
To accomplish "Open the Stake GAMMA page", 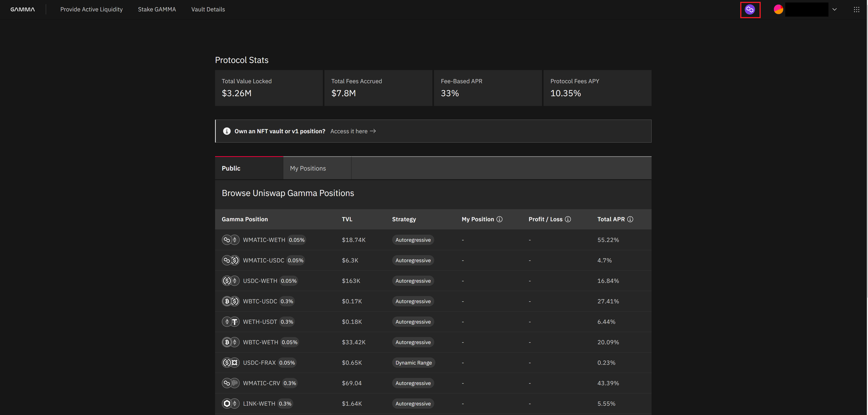I will [157, 10].
